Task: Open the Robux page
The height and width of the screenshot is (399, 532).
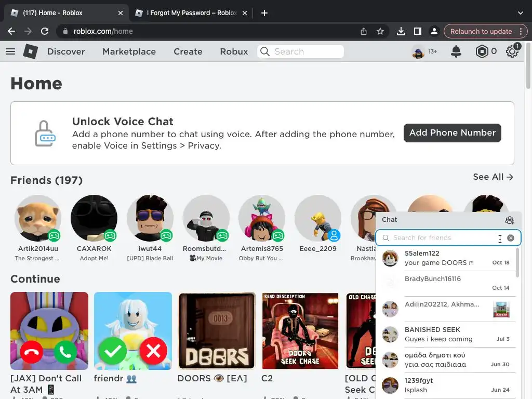Action: (x=234, y=51)
